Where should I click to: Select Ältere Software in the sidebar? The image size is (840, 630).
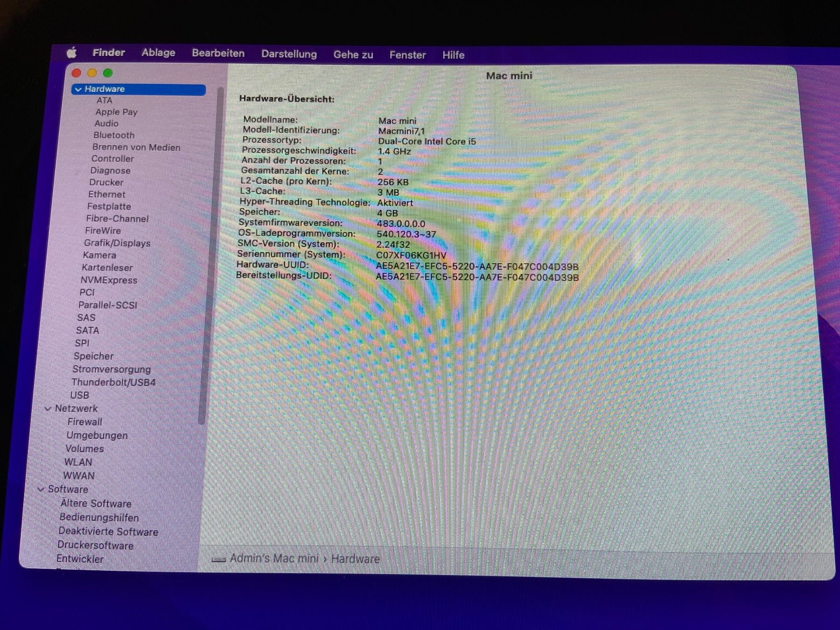point(96,503)
